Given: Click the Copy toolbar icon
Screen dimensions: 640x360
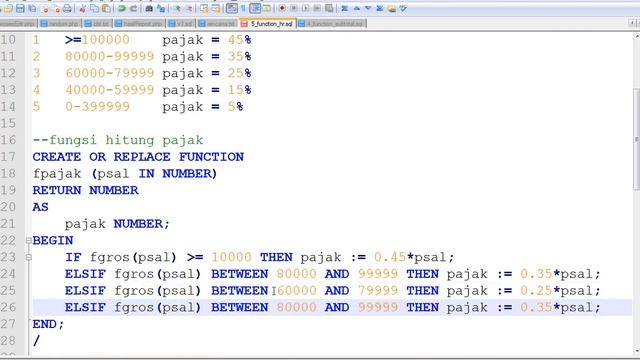Looking at the screenshot, I should 94,9.
